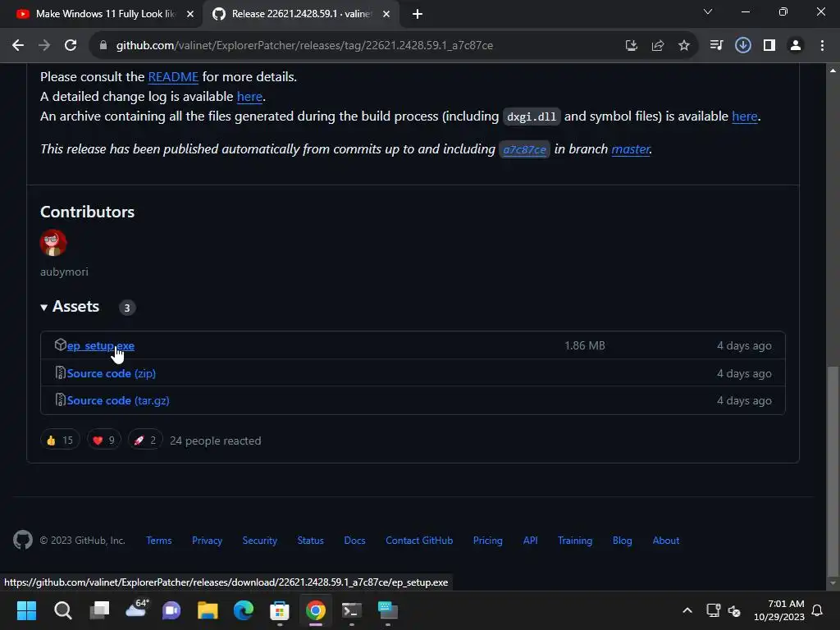
Task: Open the Chat app on taskbar
Action: (171, 610)
